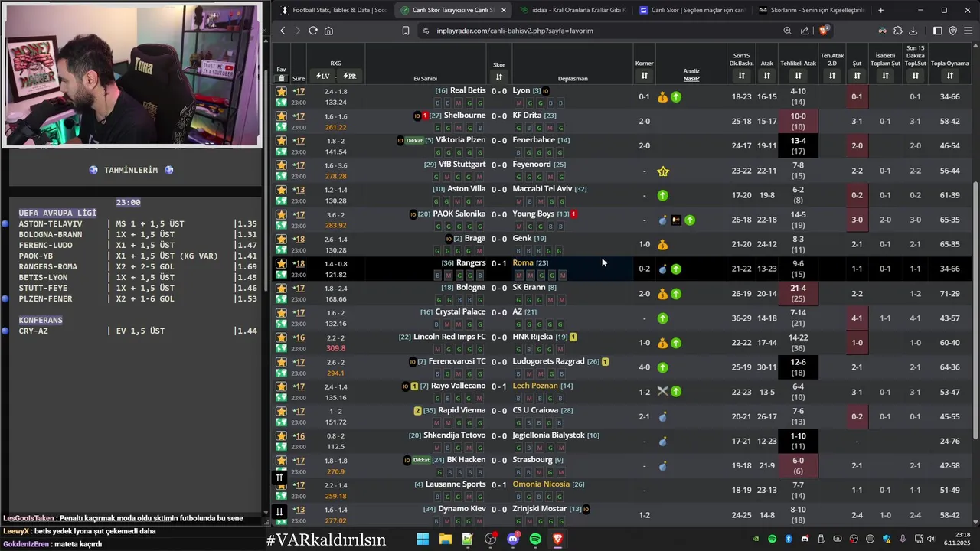980x551 pixels.
Task: Toggle favorite star for Shelbourne row
Action: tap(282, 116)
